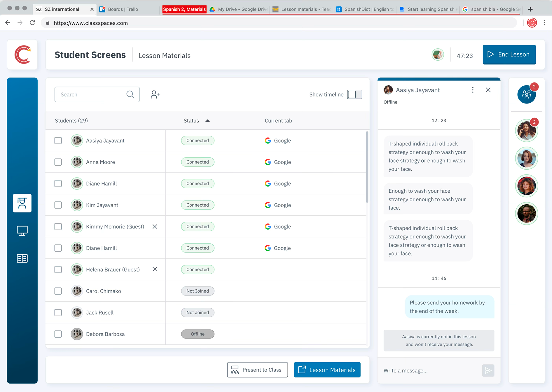Open Chrome's browser menu
The width and height of the screenshot is (552, 392).
pyautogui.click(x=544, y=23)
